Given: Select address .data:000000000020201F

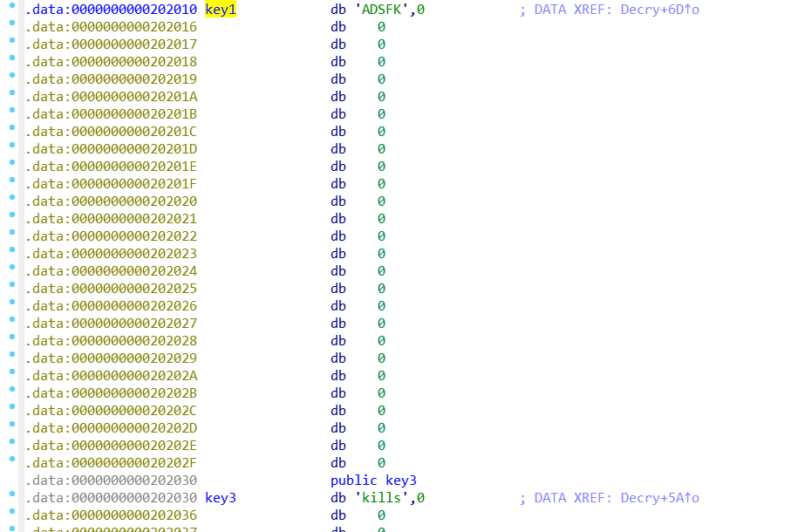Looking at the screenshot, I should click(111, 184).
